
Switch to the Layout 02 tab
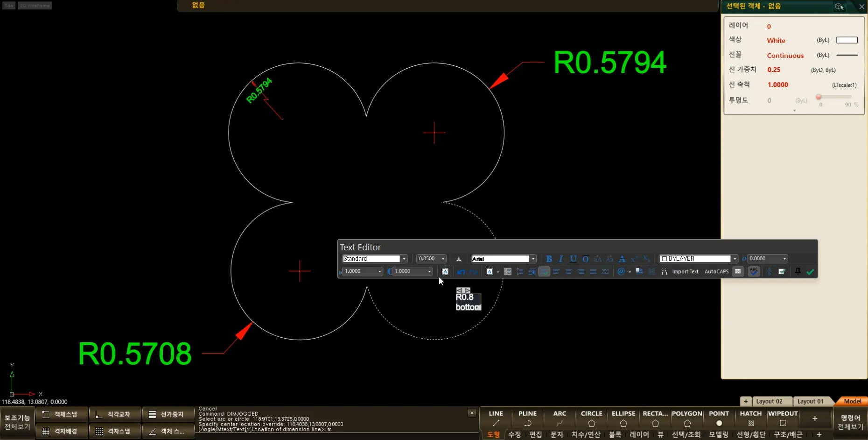click(x=769, y=401)
